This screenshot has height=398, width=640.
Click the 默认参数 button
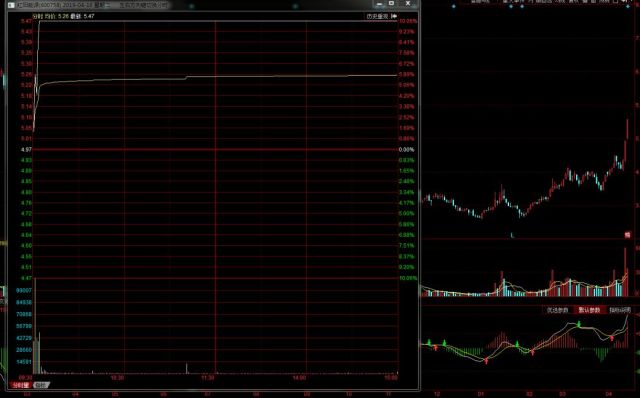click(x=589, y=310)
